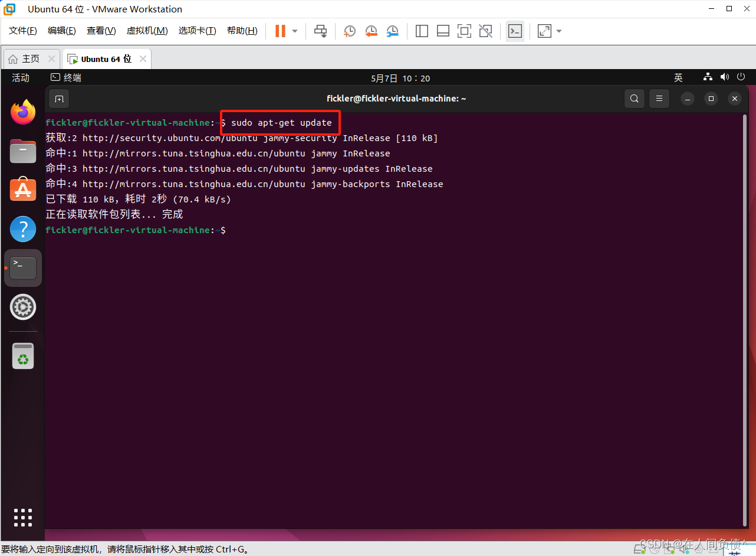Minimize the terminal window
The height and width of the screenshot is (556, 756).
688,99
